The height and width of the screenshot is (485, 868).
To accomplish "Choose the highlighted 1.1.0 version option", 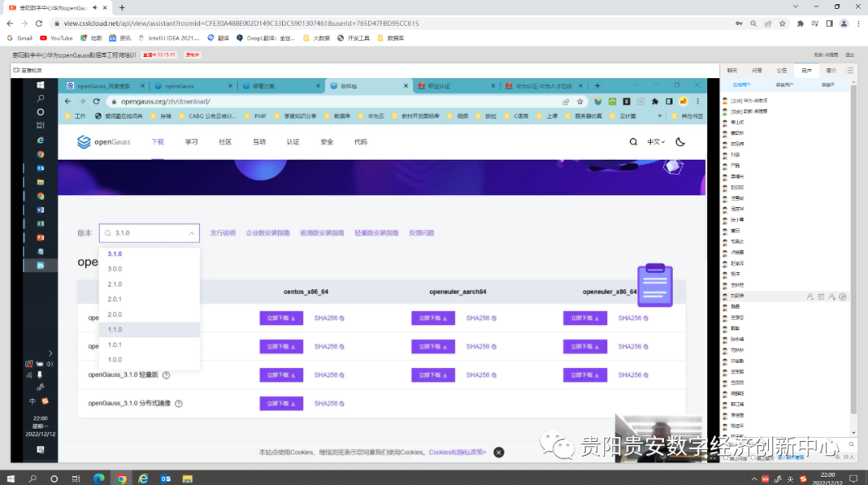I will [x=149, y=329].
